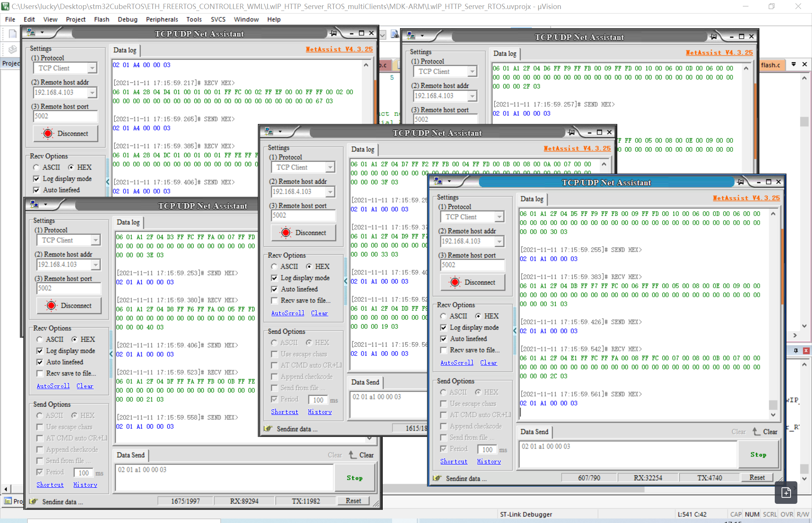Image resolution: width=812 pixels, height=523 pixels.
Task: Open protocol dropdown in top-left NetAssist window
Action: tap(92, 68)
